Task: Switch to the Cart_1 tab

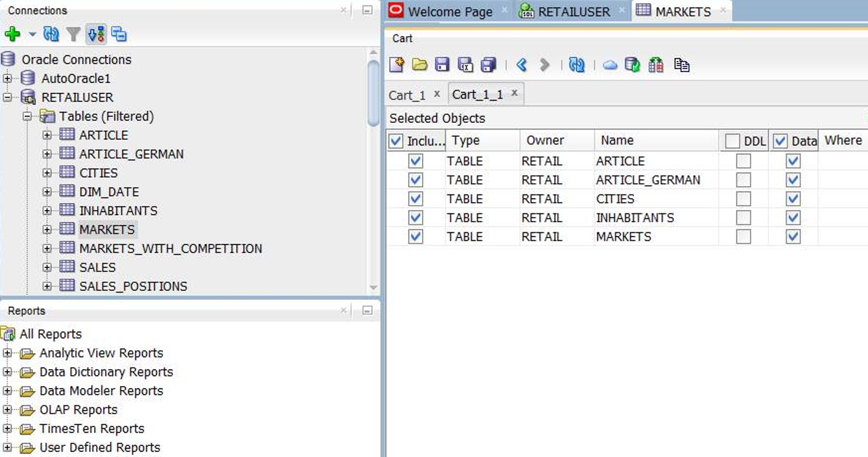Action: point(407,95)
